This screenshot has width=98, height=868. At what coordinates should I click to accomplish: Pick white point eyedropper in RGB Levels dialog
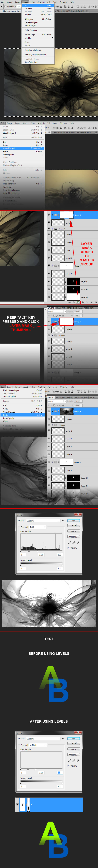tap(78, 543)
